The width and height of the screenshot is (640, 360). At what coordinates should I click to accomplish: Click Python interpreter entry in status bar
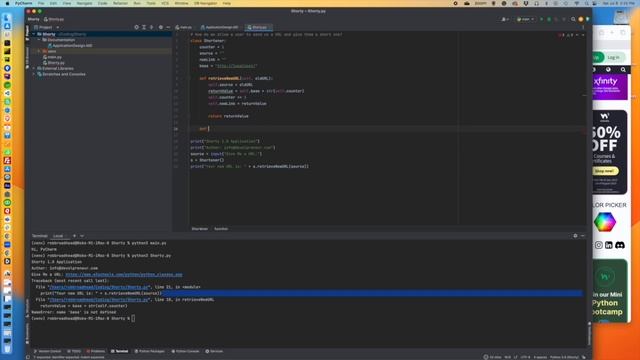coord(564,357)
